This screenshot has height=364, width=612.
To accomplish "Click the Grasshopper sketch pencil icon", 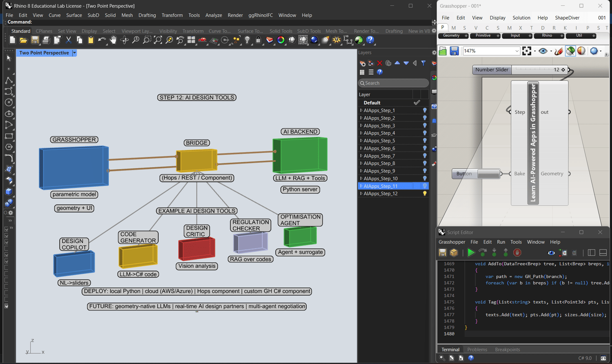I will click(x=559, y=51).
